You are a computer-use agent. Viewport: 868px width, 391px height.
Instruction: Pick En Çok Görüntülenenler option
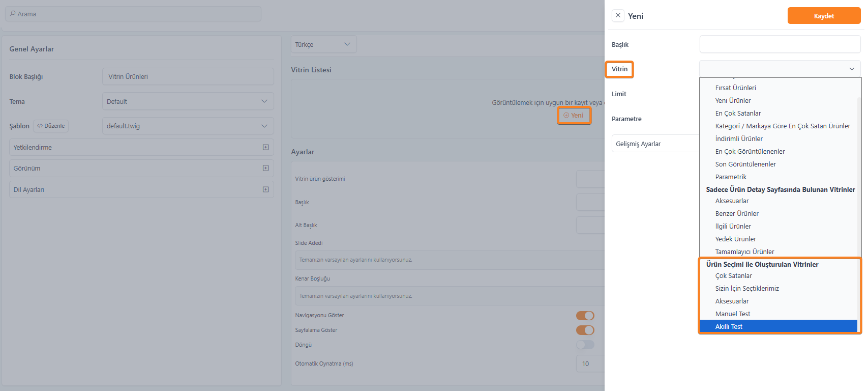point(750,151)
